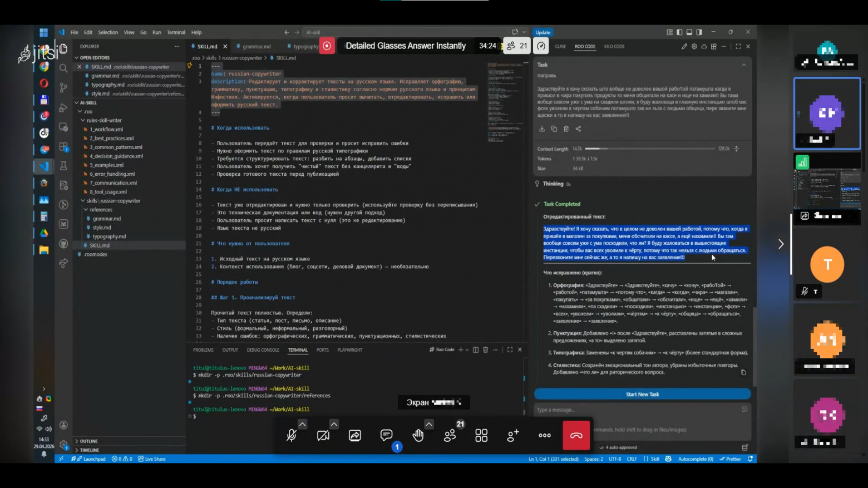Click the Context Length progress bar
This screenshot has height=488, width=868.
click(x=649, y=149)
